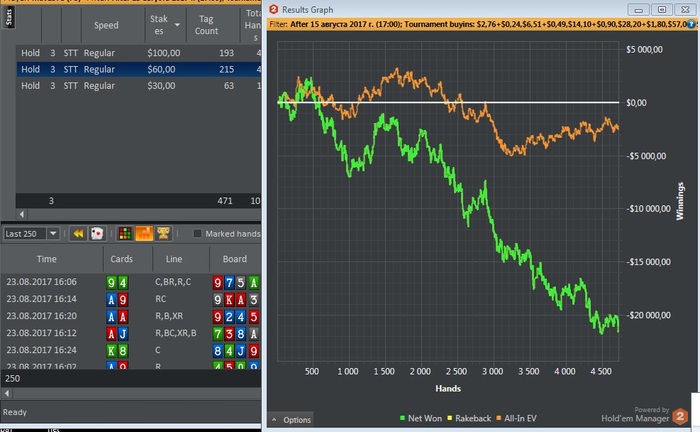Click the orange bar graph icon
The image size is (700, 432).
[144, 233]
